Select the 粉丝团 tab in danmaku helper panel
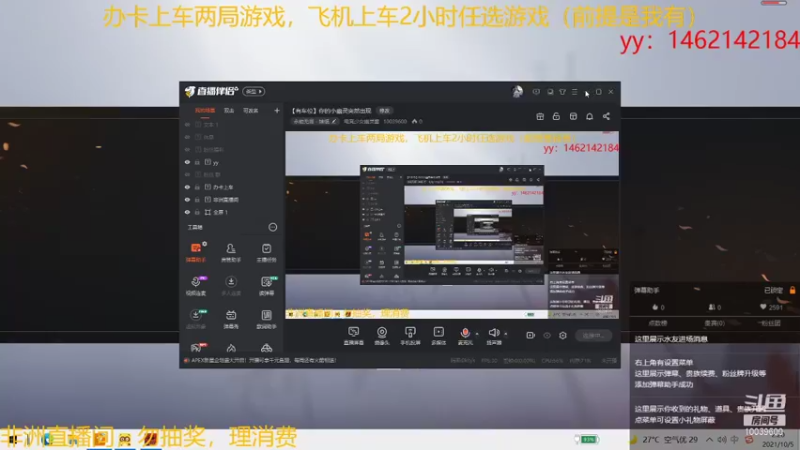The height and width of the screenshot is (450, 800). tap(769, 323)
